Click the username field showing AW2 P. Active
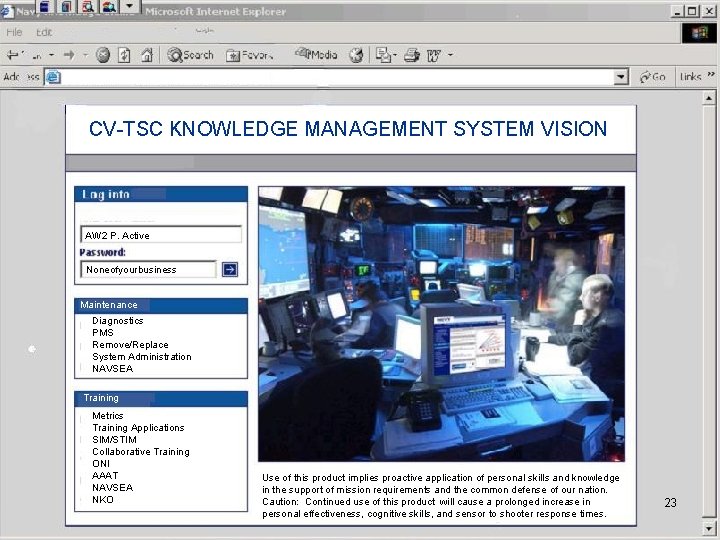The image size is (720, 540). [x=161, y=235]
